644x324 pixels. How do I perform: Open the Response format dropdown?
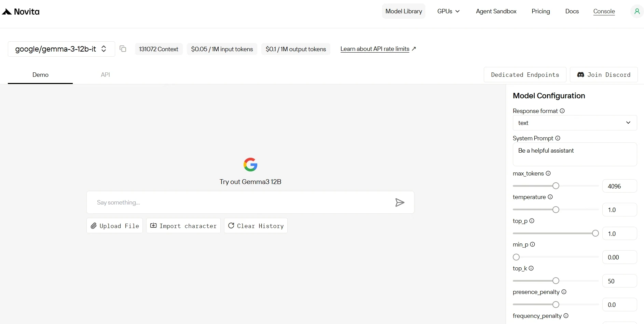pyautogui.click(x=575, y=123)
